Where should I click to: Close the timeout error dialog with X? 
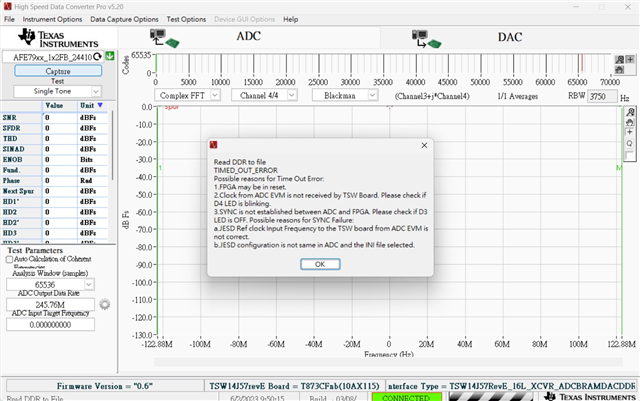pos(424,145)
